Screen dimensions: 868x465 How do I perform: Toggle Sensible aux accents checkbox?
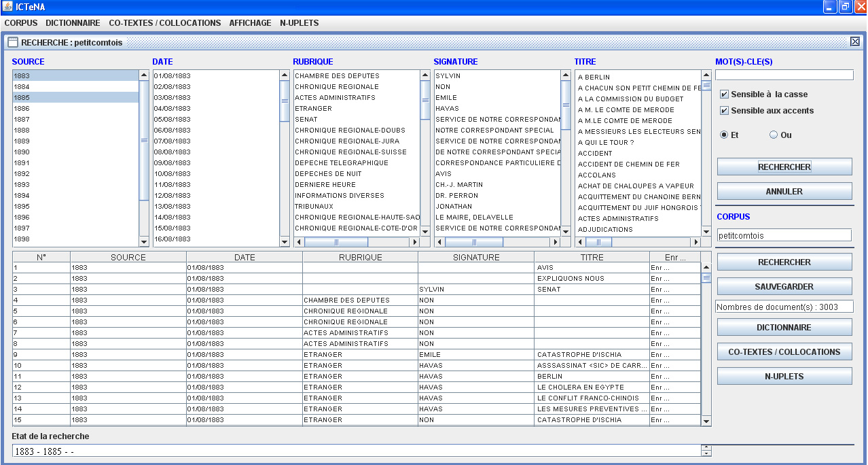[724, 111]
